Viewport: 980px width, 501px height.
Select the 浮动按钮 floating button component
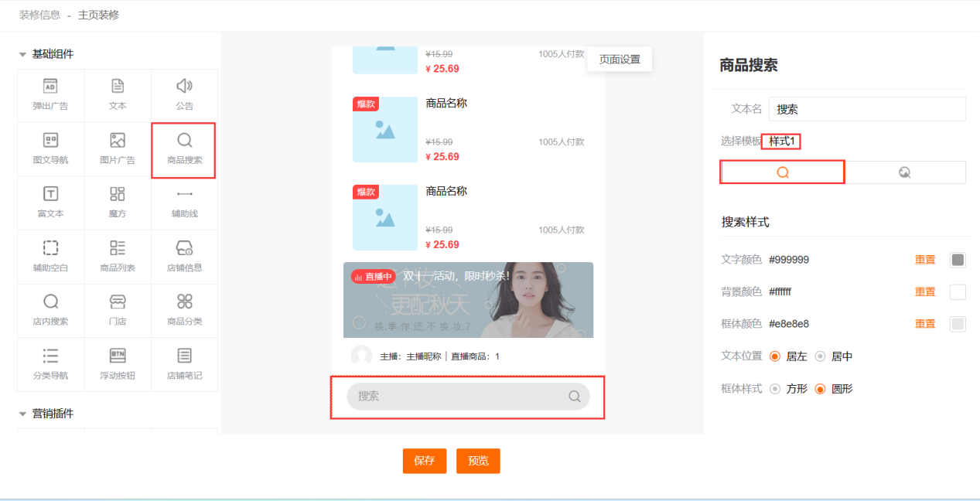point(118,364)
